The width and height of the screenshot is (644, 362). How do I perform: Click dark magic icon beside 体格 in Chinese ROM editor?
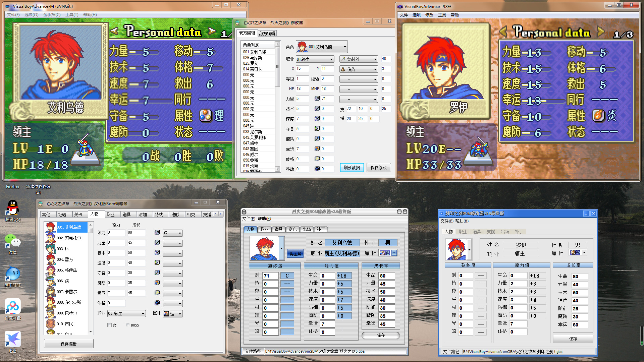point(157,303)
